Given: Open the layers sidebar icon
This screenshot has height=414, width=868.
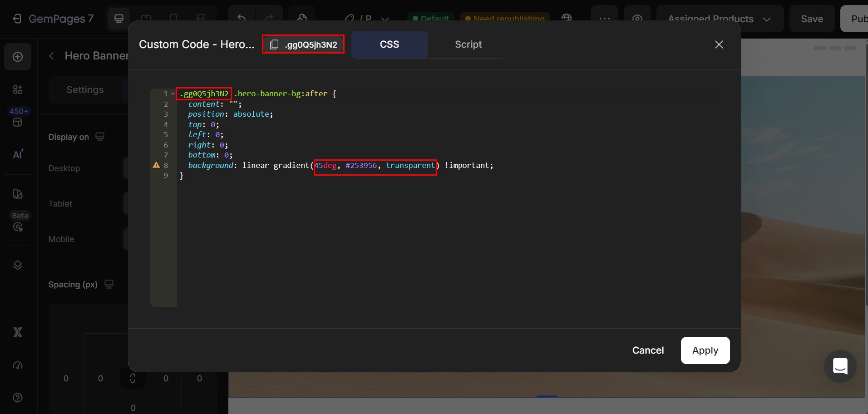Looking at the screenshot, I should [18, 265].
